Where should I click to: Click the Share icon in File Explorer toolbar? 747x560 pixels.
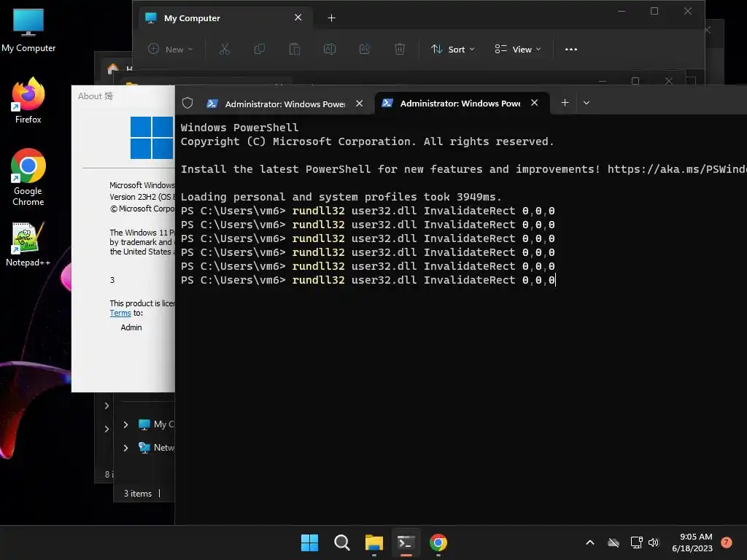[365, 49]
